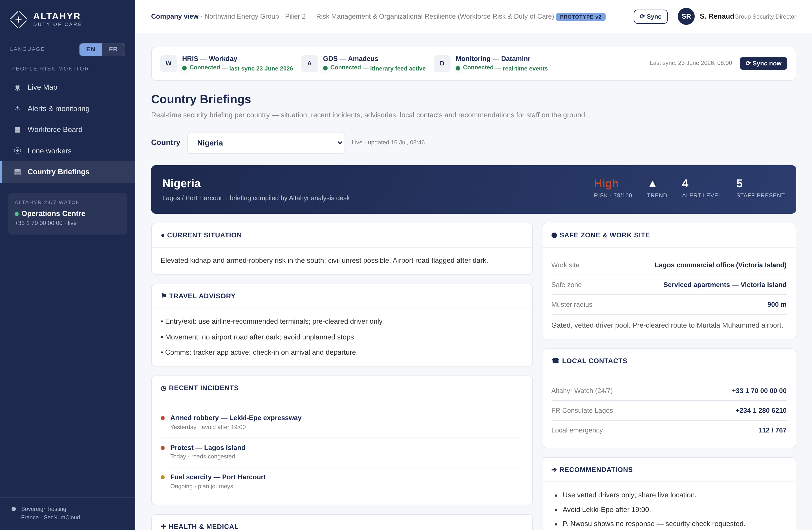Image resolution: width=812 pixels, height=530 pixels.
Task: Click the Current Situation bullet icon
Action: point(163,235)
